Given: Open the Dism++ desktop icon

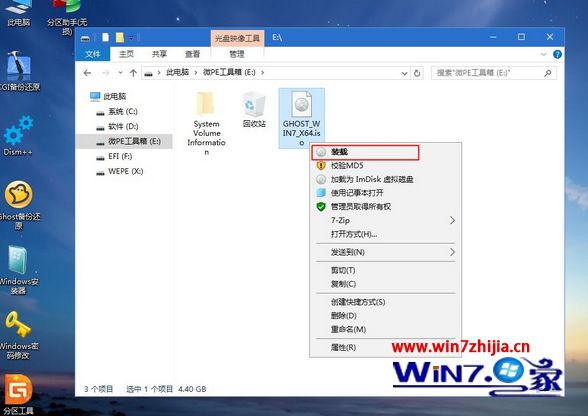Looking at the screenshot, I should [x=18, y=136].
